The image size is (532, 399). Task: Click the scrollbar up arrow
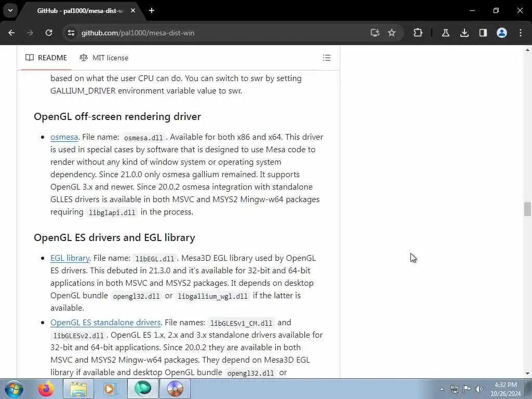[x=527, y=50]
